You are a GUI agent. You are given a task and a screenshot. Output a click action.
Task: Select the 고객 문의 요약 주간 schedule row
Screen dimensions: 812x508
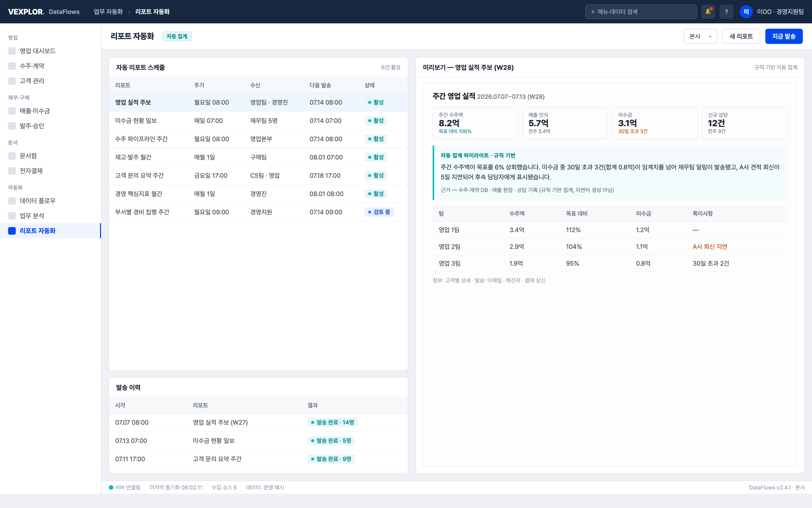[258, 176]
